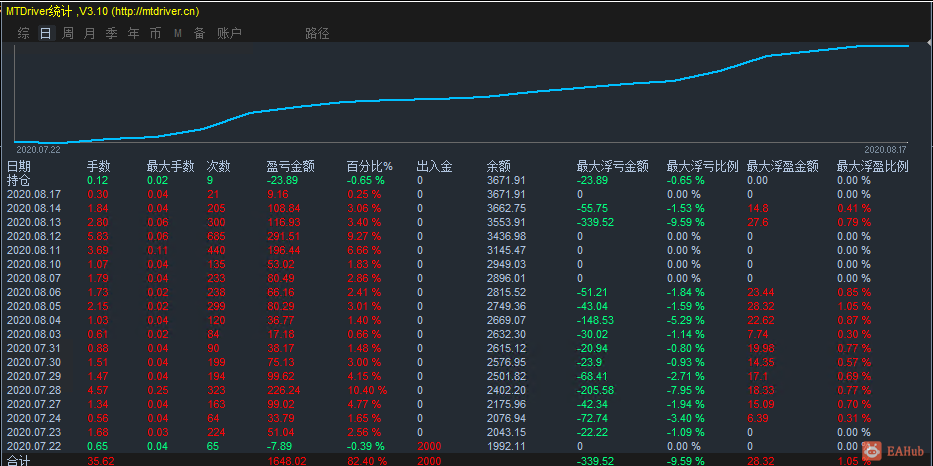933x466 pixels.
Task: Click the 最大手数 column header
Action: click(171, 167)
